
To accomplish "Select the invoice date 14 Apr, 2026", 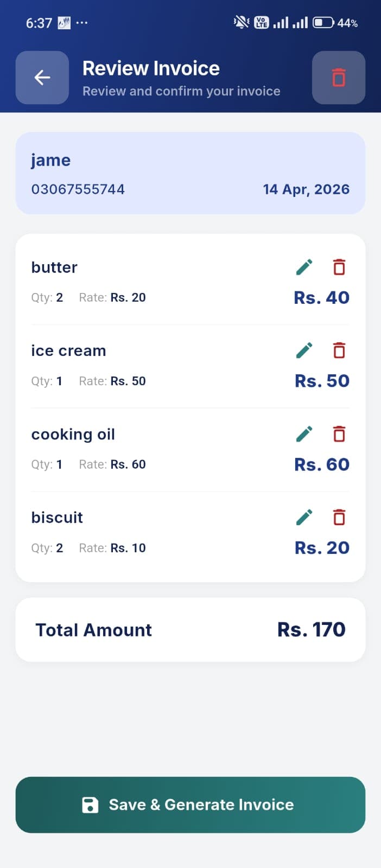I will point(306,189).
